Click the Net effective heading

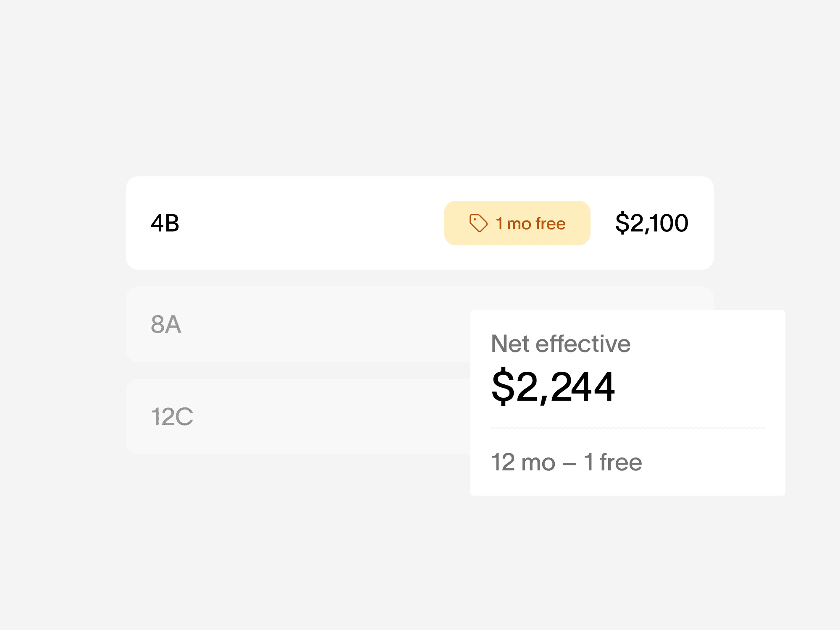click(561, 344)
